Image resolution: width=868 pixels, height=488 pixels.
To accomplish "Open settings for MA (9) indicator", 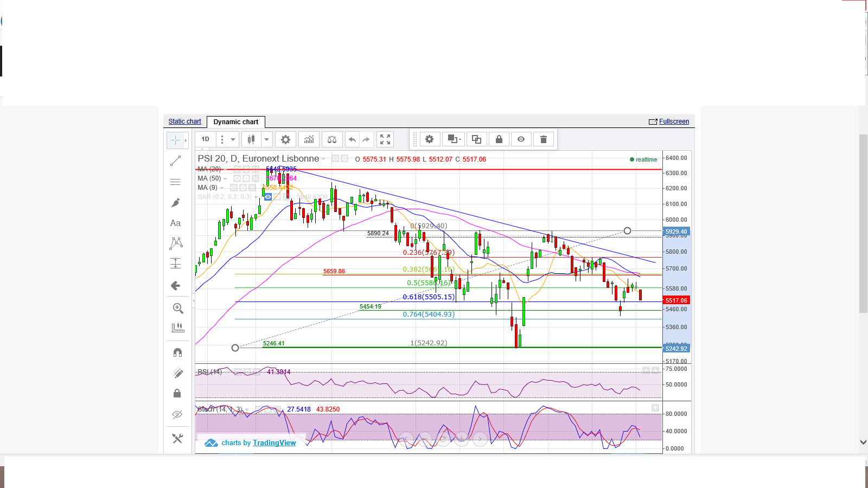I will [x=243, y=188].
